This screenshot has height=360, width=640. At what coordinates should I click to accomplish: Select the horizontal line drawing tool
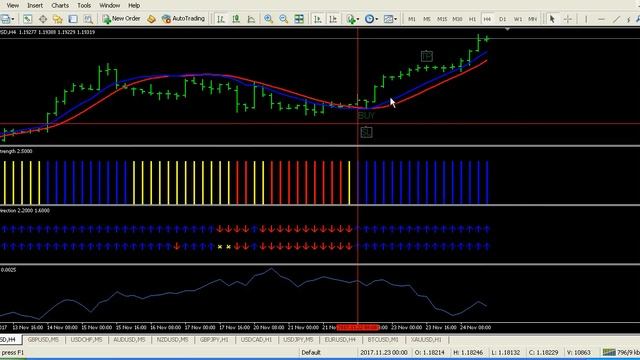coord(601,19)
